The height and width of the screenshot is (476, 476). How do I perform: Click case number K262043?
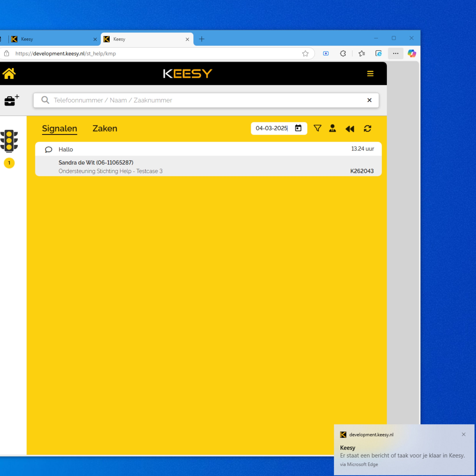(x=362, y=171)
